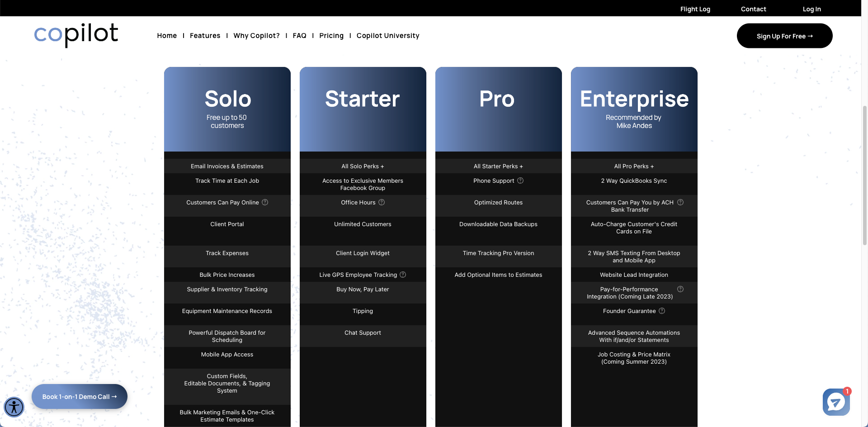Show help icon for ACH Bank Transfer
The width and height of the screenshot is (868, 427).
coord(680,202)
